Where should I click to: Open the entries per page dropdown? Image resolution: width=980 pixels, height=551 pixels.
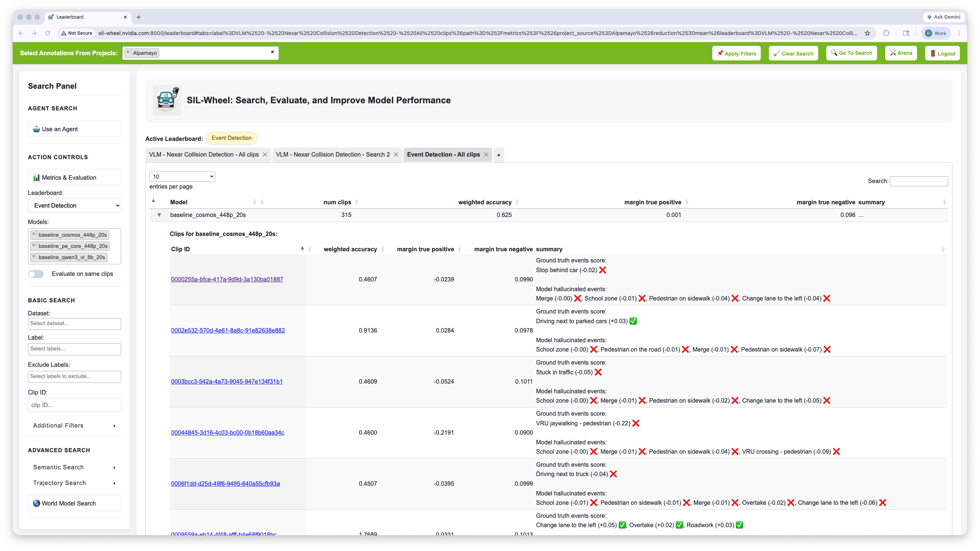click(x=182, y=176)
